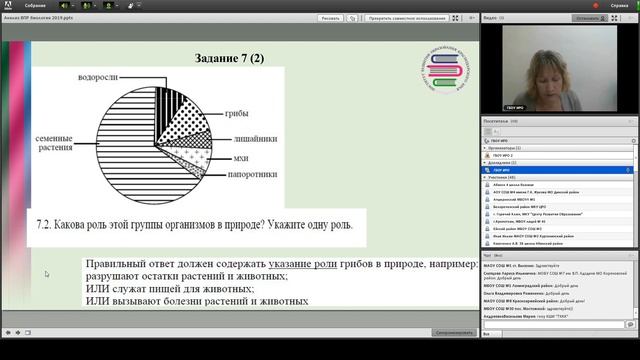Go to the previous slide arrow
The height and width of the screenshot is (360, 640).
pos(8,333)
